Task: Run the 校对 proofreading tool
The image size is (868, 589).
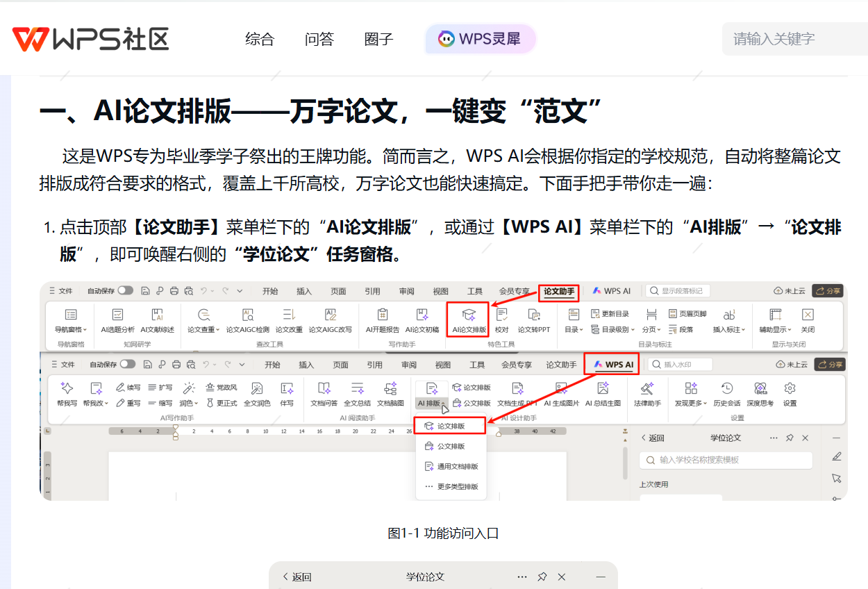Action: tap(501, 321)
